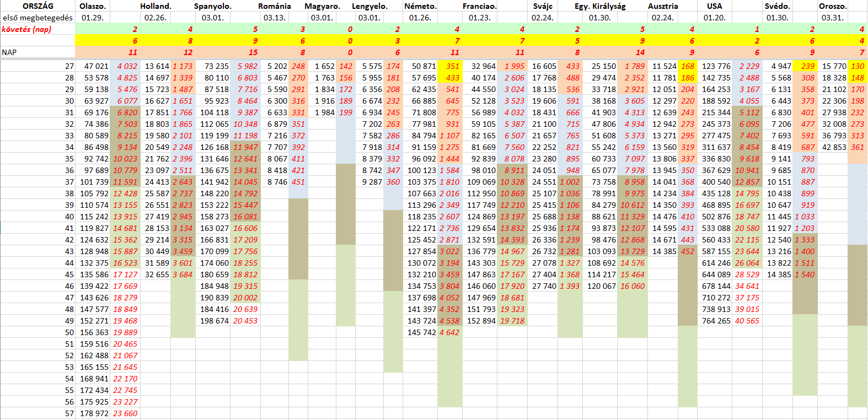The height and width of the screenshot is (420, 868).
Task: Select the Lengyelo. column header
Action: tap(369, 6)
